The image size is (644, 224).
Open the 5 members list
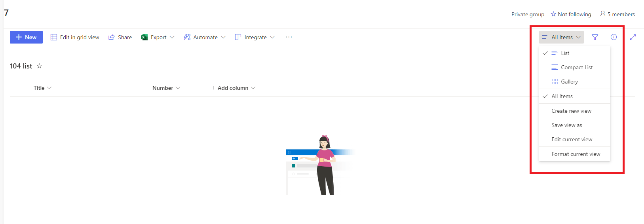click(x=617, y=14)
